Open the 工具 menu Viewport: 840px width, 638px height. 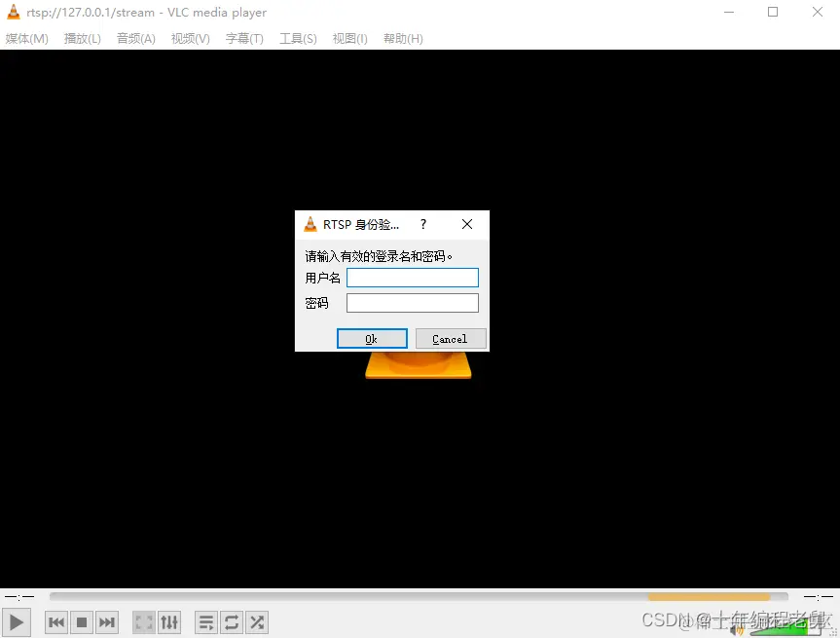(x=297, y=38)
